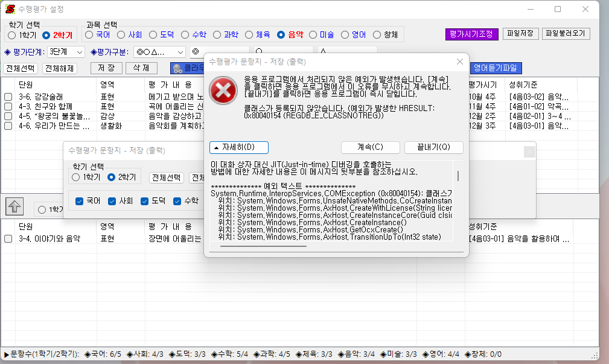Expand the 평가구분 combo box
Screen dimensions: 609x364
[x=180, y=52]
